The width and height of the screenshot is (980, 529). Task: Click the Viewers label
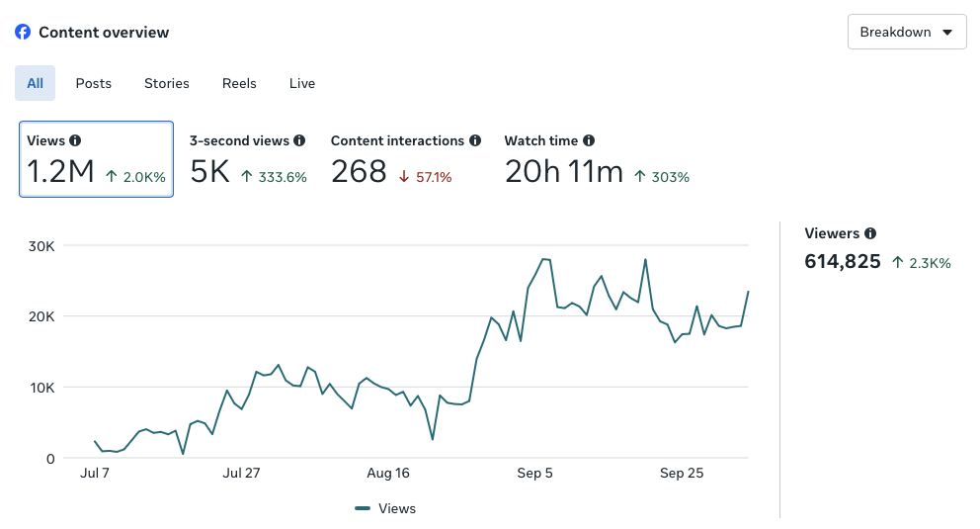click(x=832, y=233)
